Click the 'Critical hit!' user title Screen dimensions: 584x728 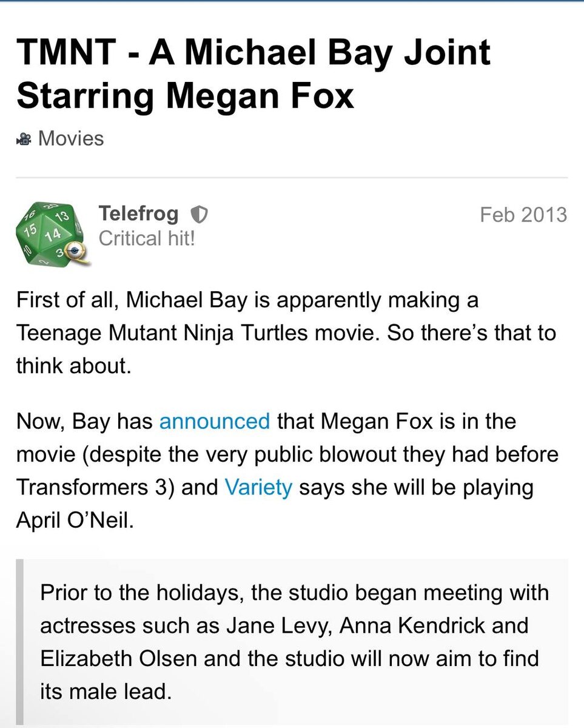147,238
